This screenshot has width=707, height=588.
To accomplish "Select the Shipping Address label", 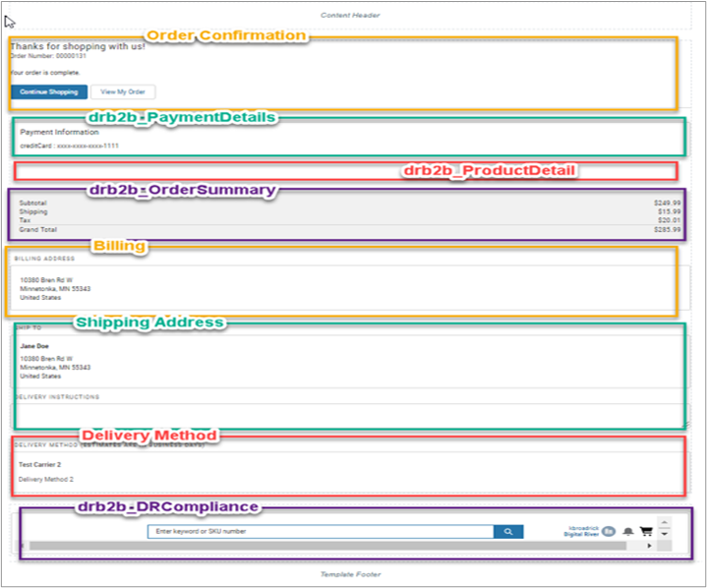I will (150, 323).
